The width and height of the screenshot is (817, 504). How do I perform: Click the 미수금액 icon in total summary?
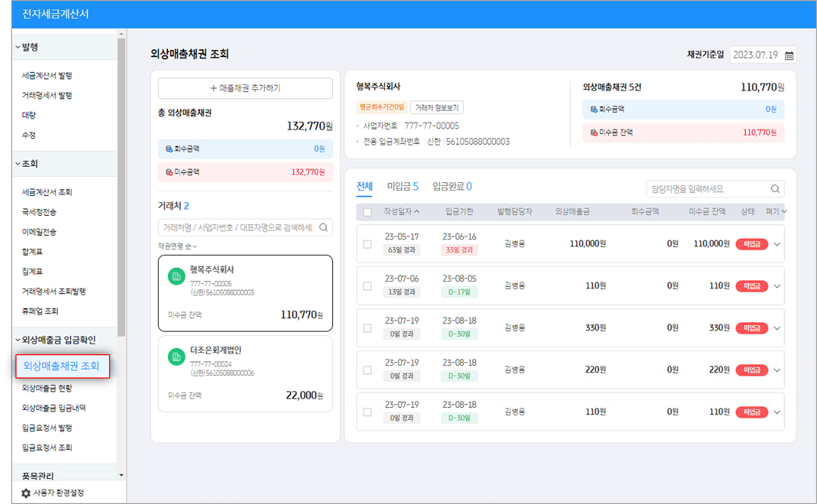pyautogui.click(x=169, y=172)
